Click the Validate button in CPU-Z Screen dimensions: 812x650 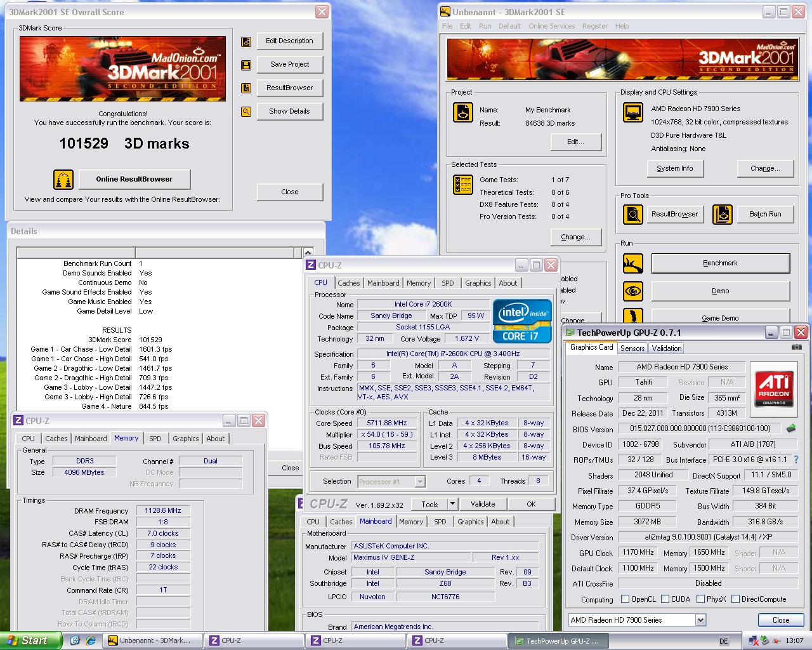tap(483, 505)
